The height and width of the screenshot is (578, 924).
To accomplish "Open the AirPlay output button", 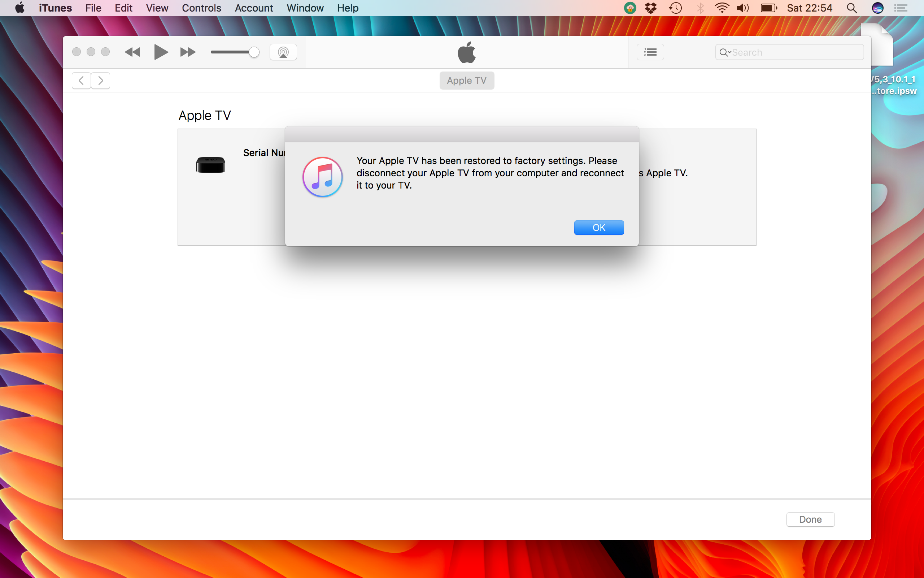I will [283, 52].
